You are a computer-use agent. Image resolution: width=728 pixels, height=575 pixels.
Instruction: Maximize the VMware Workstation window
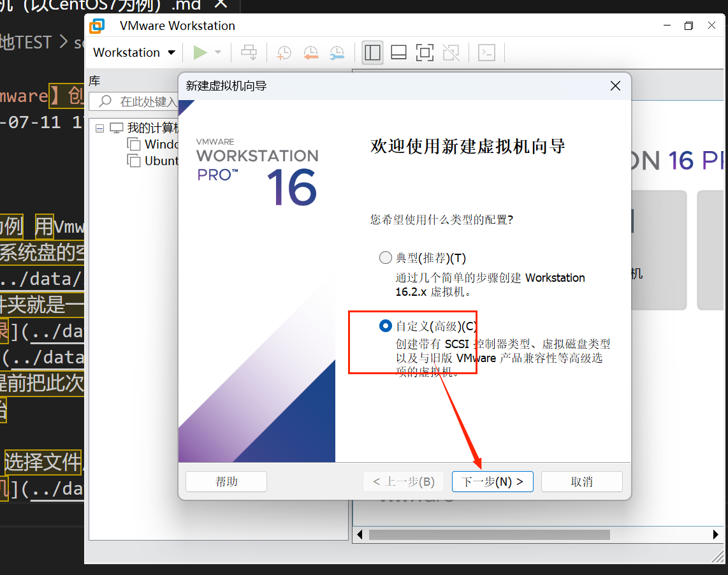(688, 25)
